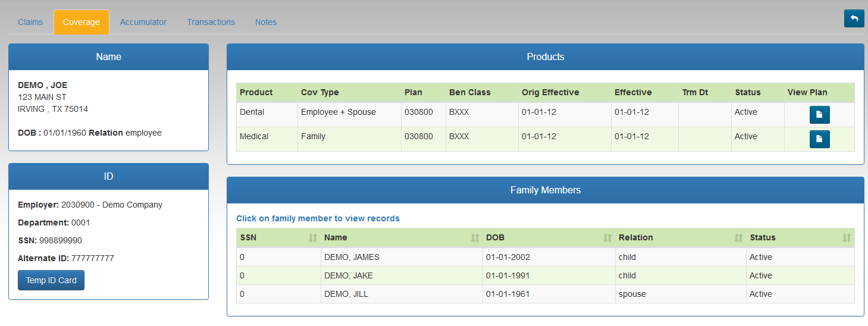Click the DOB 01/01/1960 text
The width and height of the screenshot is (868, 326).
(x=52, y=133)
